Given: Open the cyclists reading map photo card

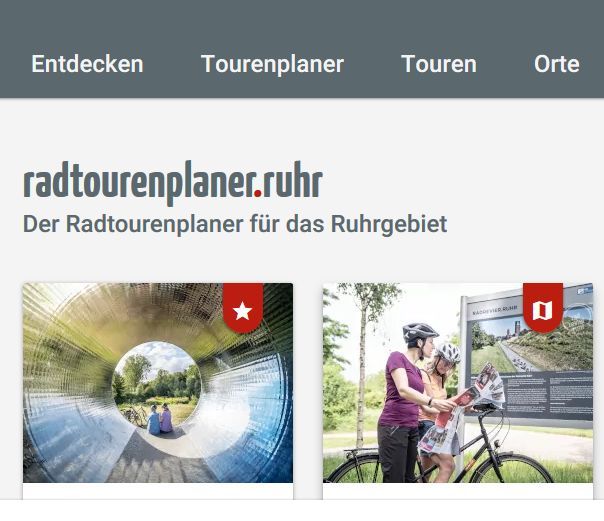Looking at the screenshot, I should pyautogui.click(x=458, y=383).
